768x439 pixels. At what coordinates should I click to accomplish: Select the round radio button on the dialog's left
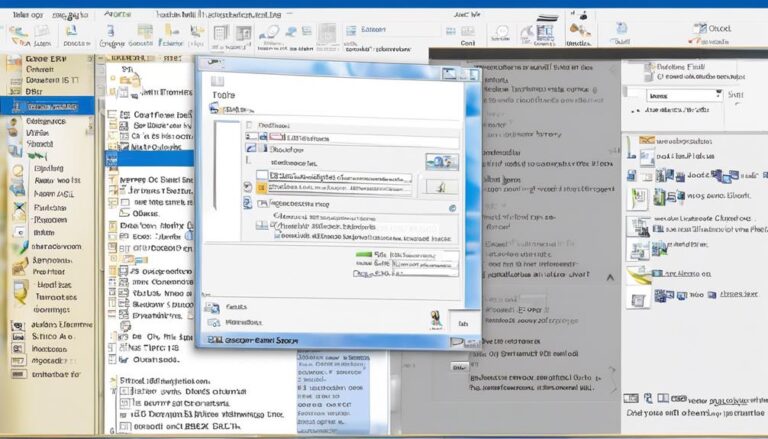point(248,186)
